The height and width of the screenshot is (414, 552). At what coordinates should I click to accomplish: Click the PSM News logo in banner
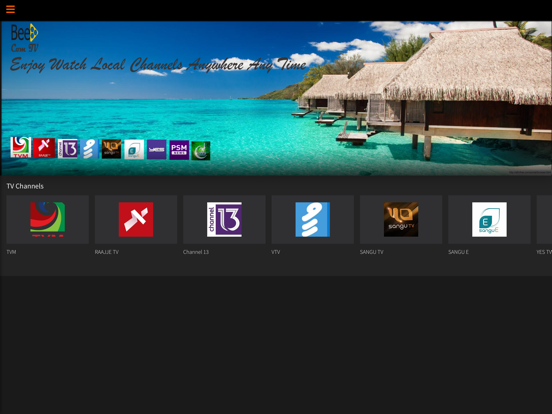[x=179, y=150]
